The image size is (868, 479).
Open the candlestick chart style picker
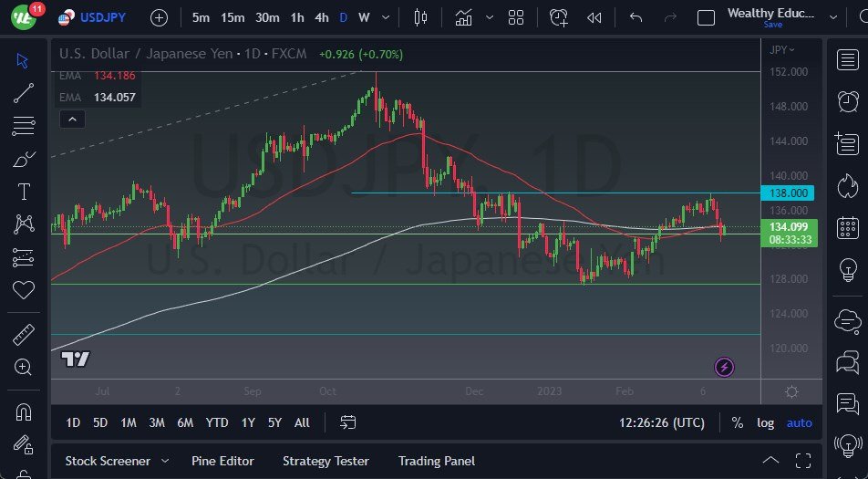click(x=420, y=17)
